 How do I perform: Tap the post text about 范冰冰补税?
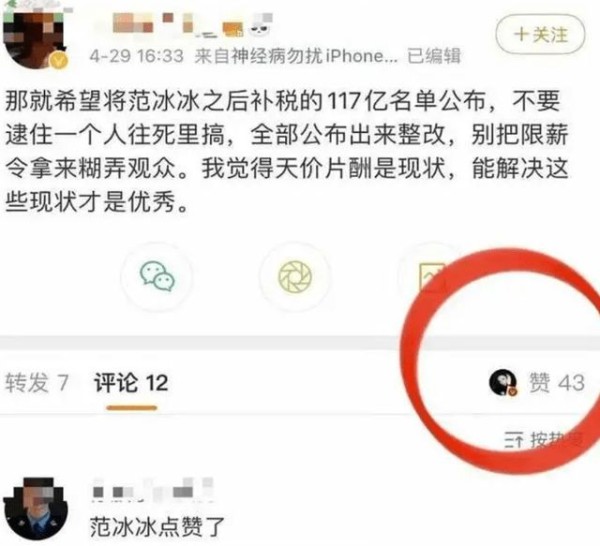tap(286, 151)
